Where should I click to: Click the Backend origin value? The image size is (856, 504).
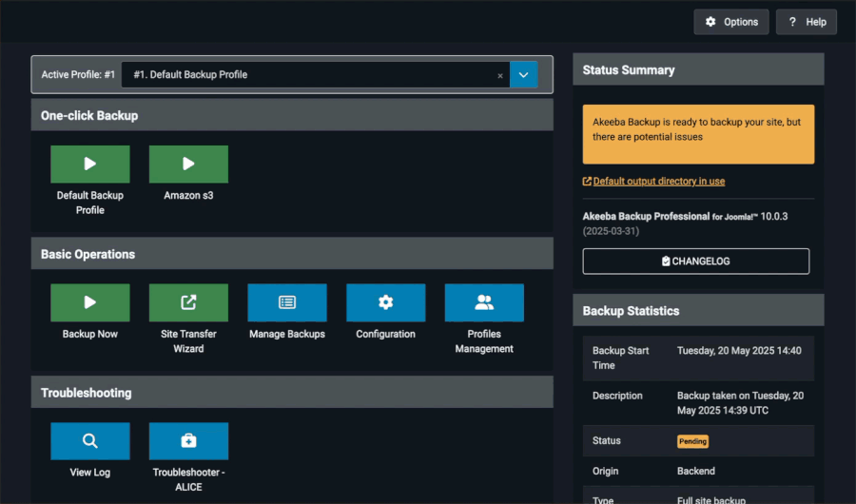(x=696, y=471)
